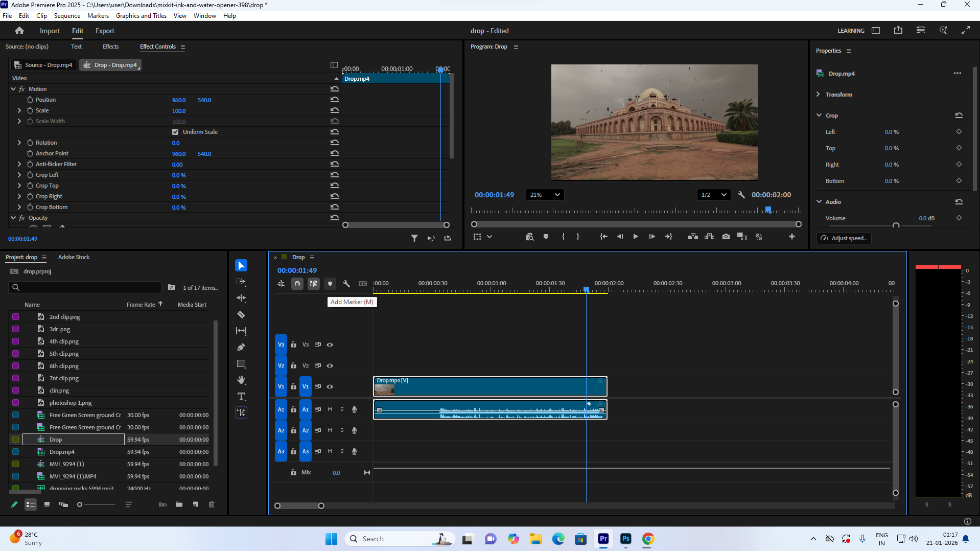
Task: Click the New Bin folder icon
Action: (179, 504)
